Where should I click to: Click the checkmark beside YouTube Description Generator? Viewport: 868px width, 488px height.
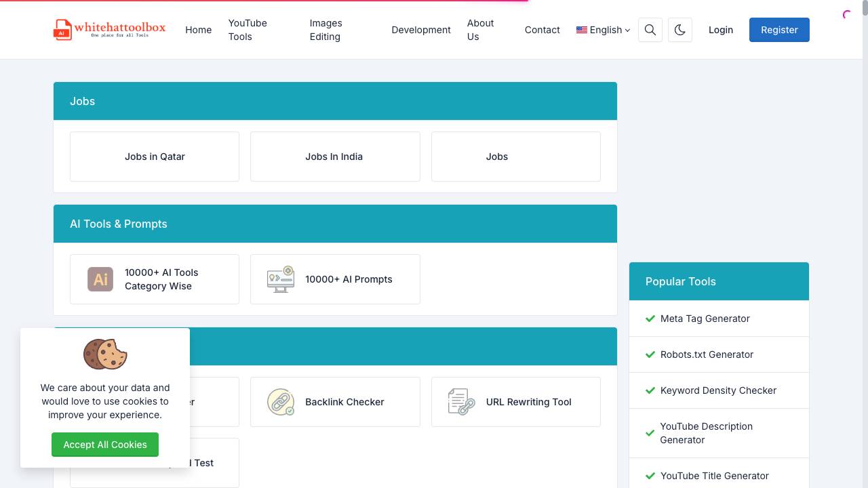650,433
